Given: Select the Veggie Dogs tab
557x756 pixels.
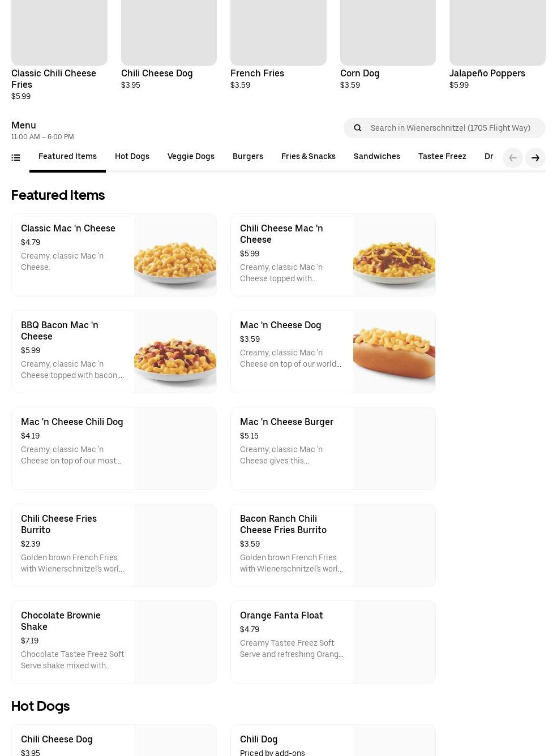Looking at the screenshot, I should (191, 157).
